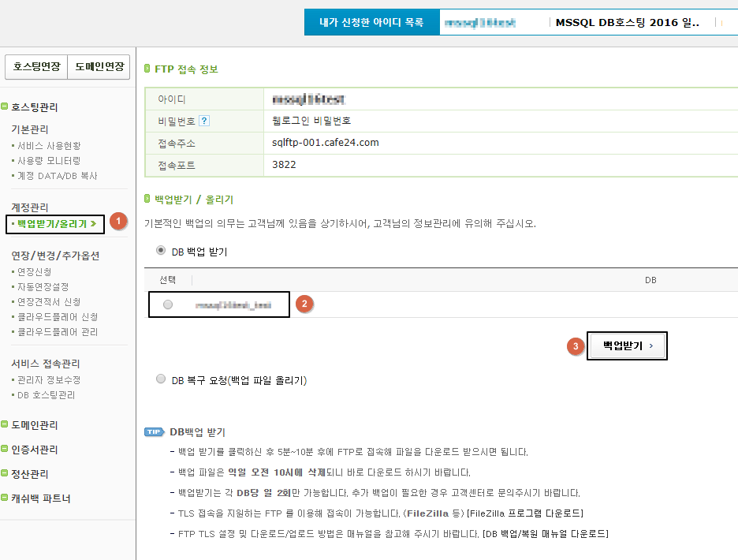
Task: Expand the 도메인관리 sidebar section
Action: click(x=34, y=425)
